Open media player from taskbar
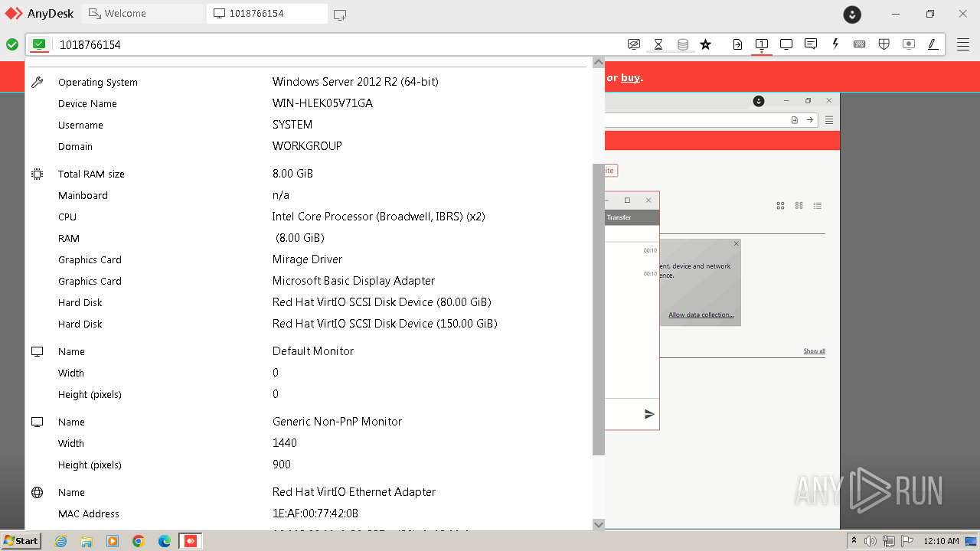This screenshot has width=980, height=551. point(113,541)
